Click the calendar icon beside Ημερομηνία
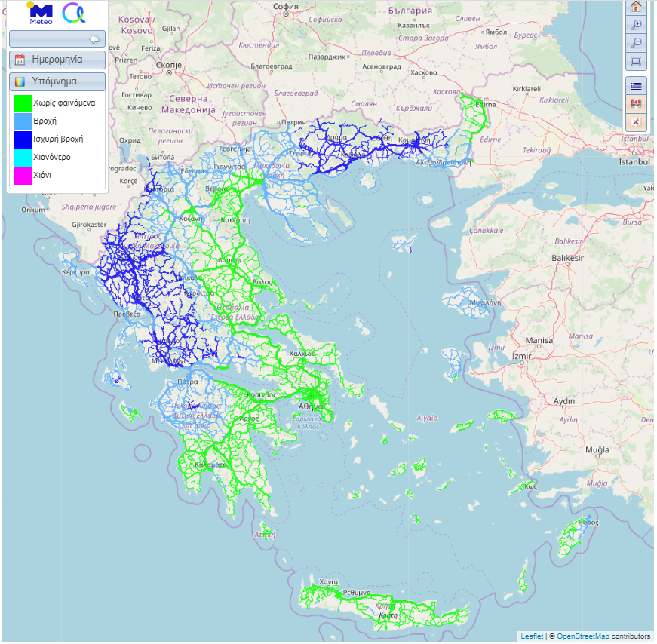The height and width of the screenshot is (644, 657). (20, 60)
